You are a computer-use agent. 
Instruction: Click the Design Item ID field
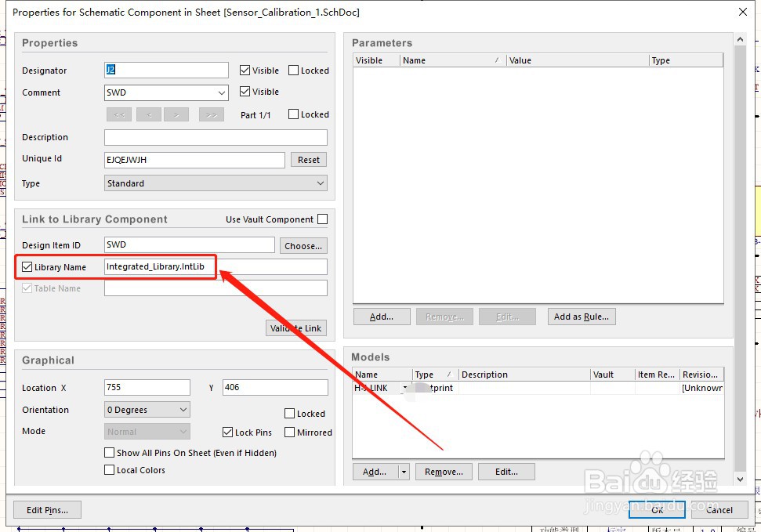click(x=190, y=245)
